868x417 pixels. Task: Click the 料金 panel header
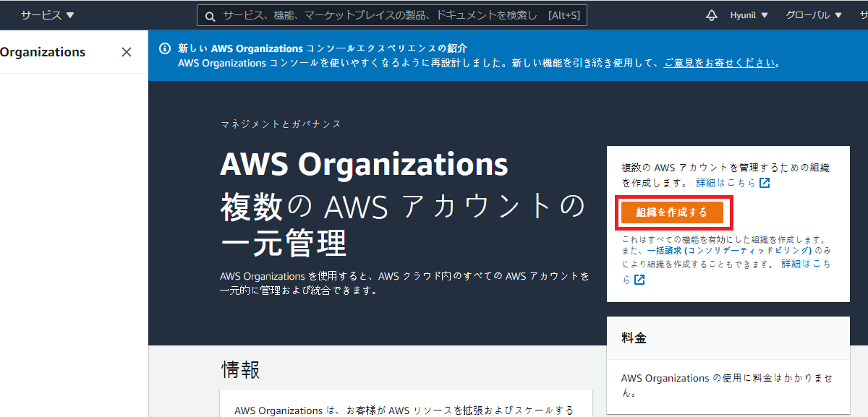(x=634, y=338)
